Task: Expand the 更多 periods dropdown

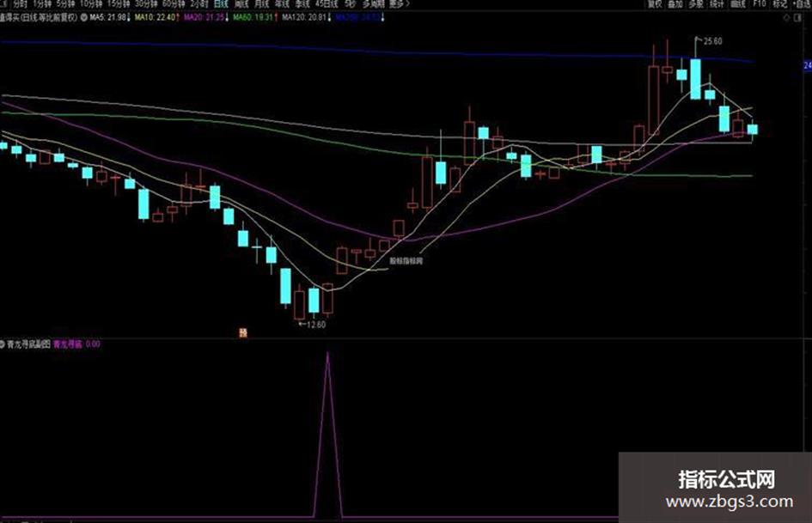Action: 400,3
